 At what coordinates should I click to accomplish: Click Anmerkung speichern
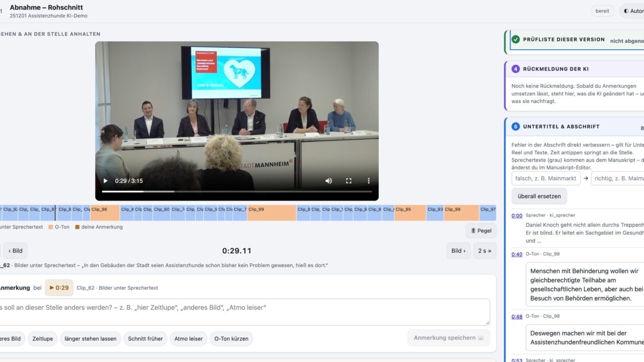pyautogui.click(x=449, y=338)
